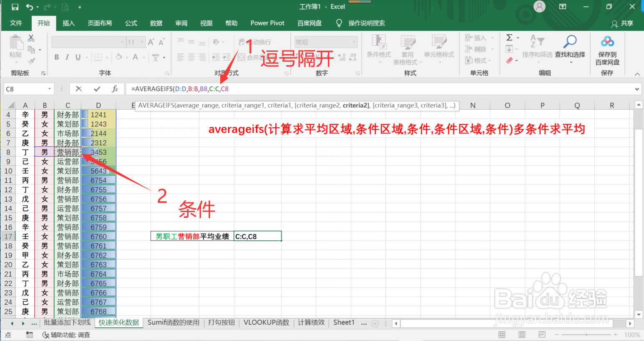Click the 操作说明搜索 tell me search box
This screenshot has width=644, height=341.
366,23
